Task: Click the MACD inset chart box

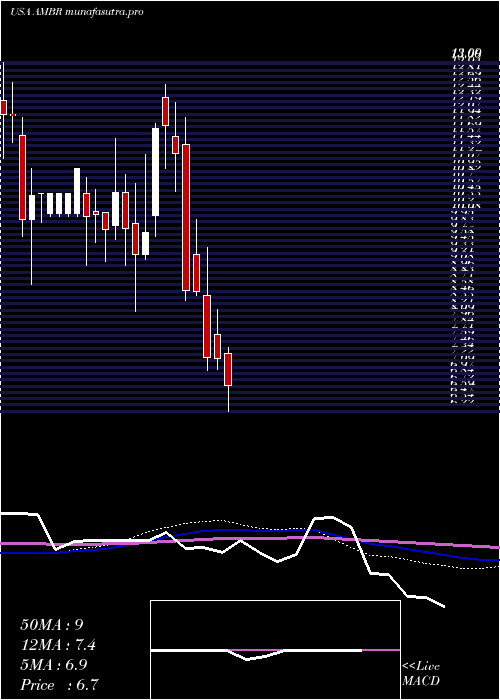Action: [275, 650]
